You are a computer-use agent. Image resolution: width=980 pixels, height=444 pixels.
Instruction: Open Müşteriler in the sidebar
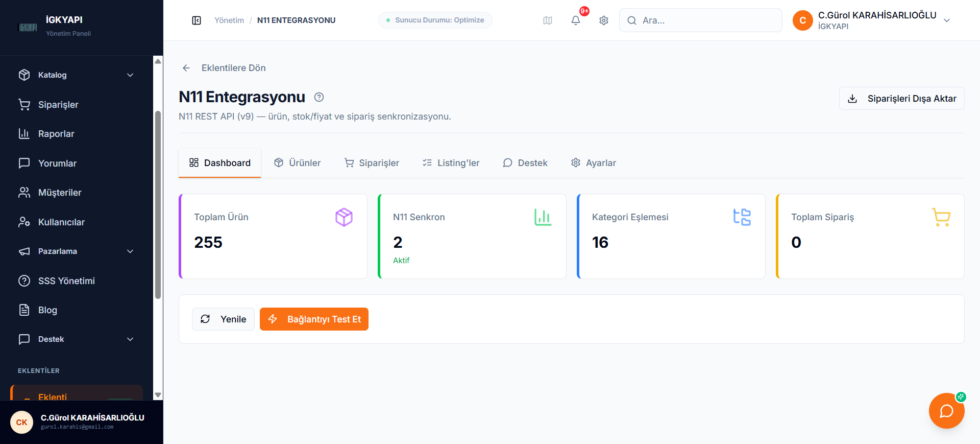coord(77,193)
